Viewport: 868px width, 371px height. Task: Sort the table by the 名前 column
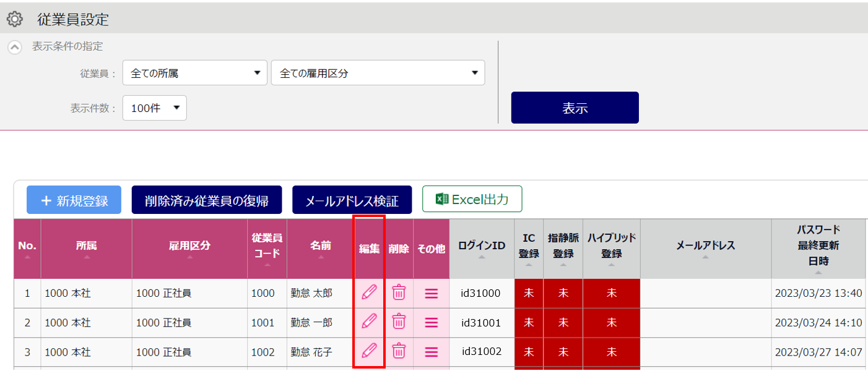coord(320,248)
